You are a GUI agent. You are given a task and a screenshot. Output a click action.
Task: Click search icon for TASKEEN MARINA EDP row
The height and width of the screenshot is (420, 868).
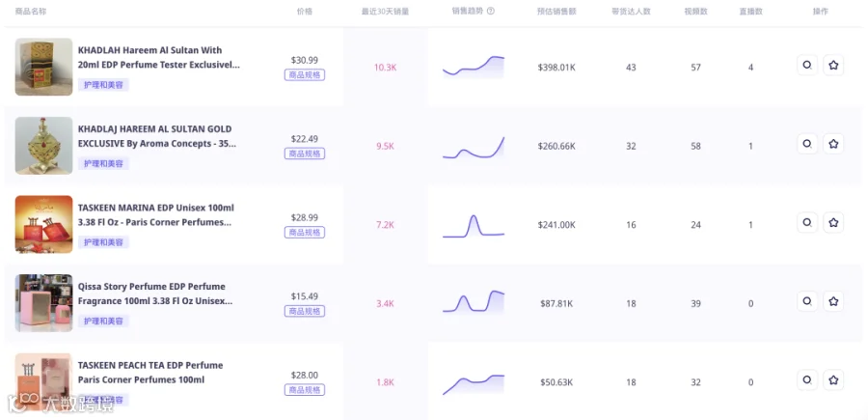(807, 223)
